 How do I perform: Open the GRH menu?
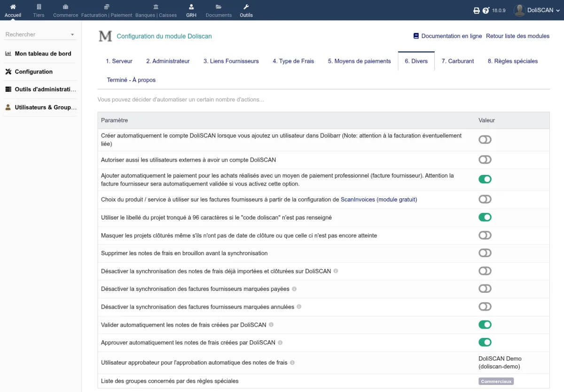click(x=191, y=10)
